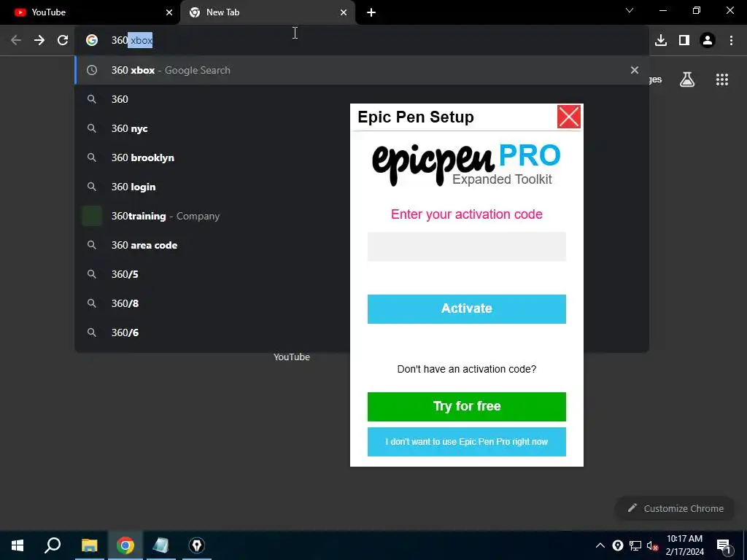Open the Chrome three-dot menu
The height and width of the screenshot is (560, 747).
click(731, 41)
